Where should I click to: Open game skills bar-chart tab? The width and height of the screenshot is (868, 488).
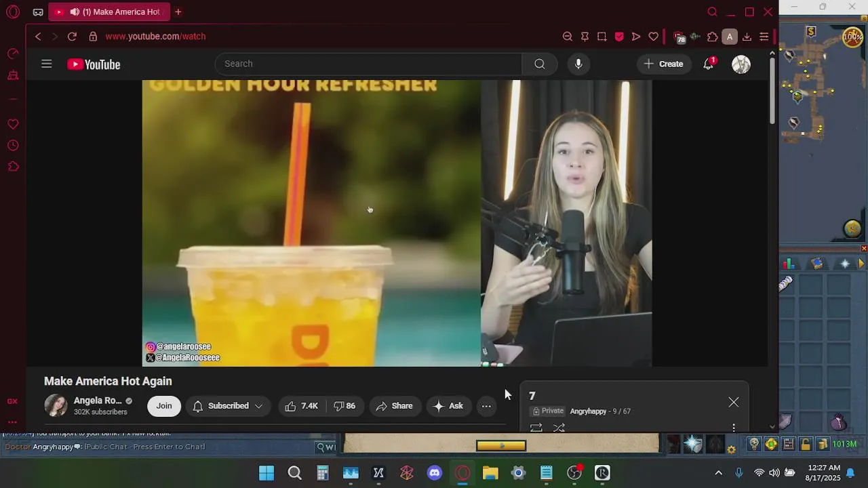pyautogui.click(x=789, y=264)
